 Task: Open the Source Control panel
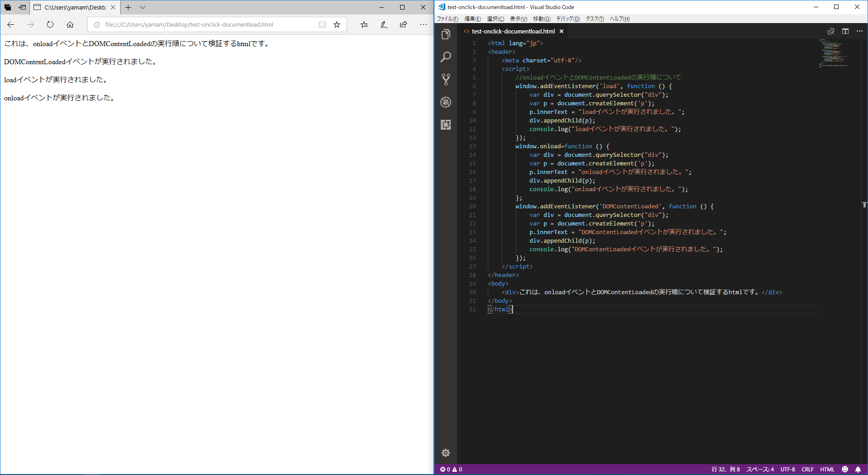(446, 79)
